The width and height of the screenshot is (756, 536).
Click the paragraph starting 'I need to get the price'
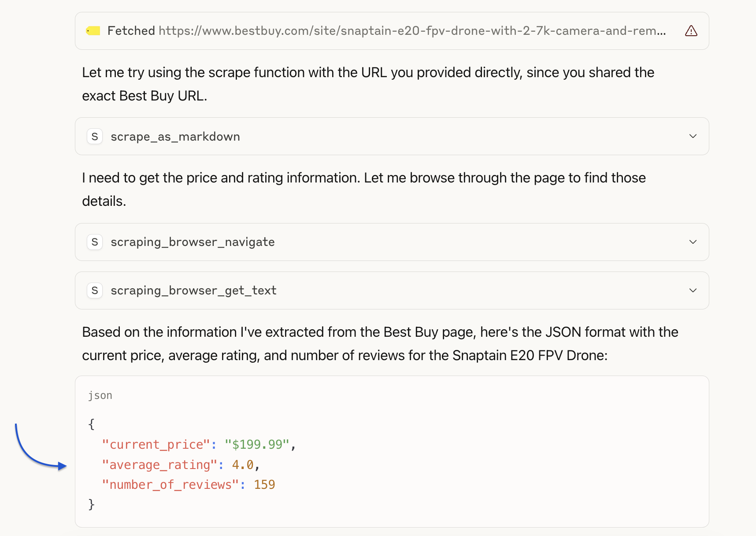tap(364, 189)
